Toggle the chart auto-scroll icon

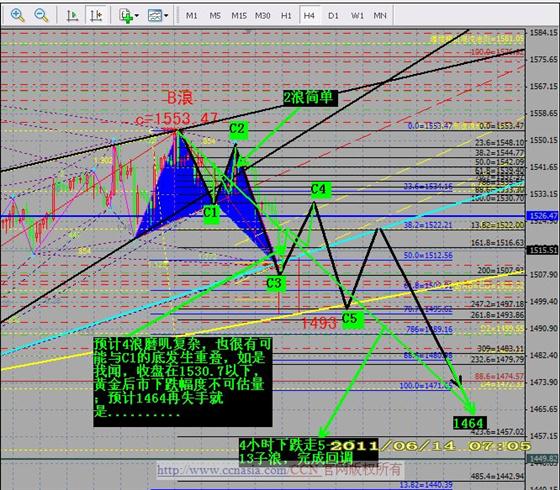[x=72, y=15]
